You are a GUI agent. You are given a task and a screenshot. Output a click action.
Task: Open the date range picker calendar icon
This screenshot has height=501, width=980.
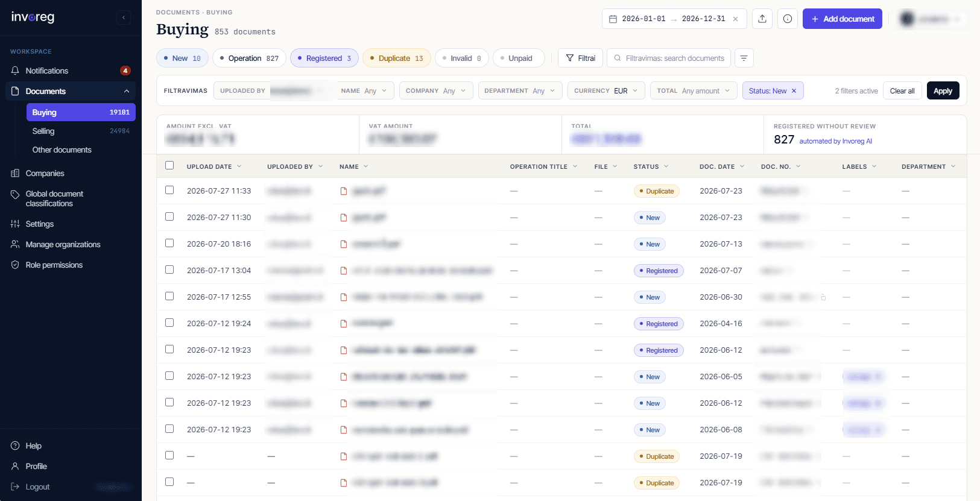613,19
